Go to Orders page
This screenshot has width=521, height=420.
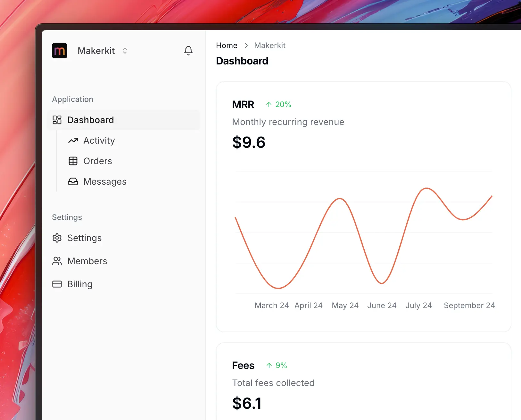pyautogui.click(x=98, y=161)
